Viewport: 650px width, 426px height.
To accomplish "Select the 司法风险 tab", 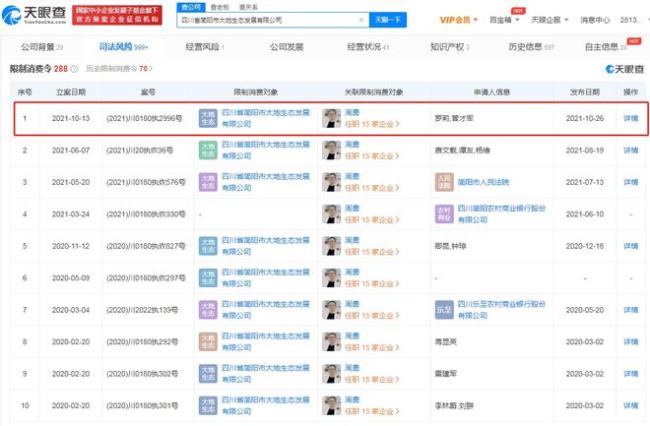I will pos(123,47).
